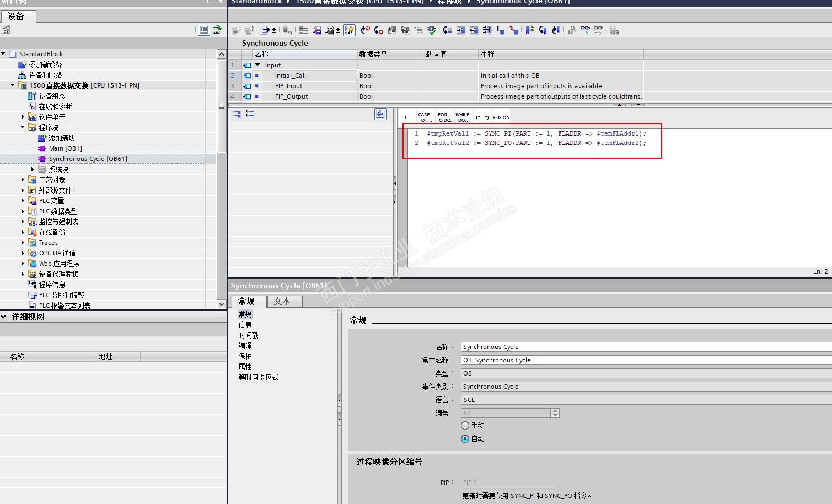The height and width of the screenshot is (504, 832).
Task: Click the Add new block icon
Action: tap(42, 138)
